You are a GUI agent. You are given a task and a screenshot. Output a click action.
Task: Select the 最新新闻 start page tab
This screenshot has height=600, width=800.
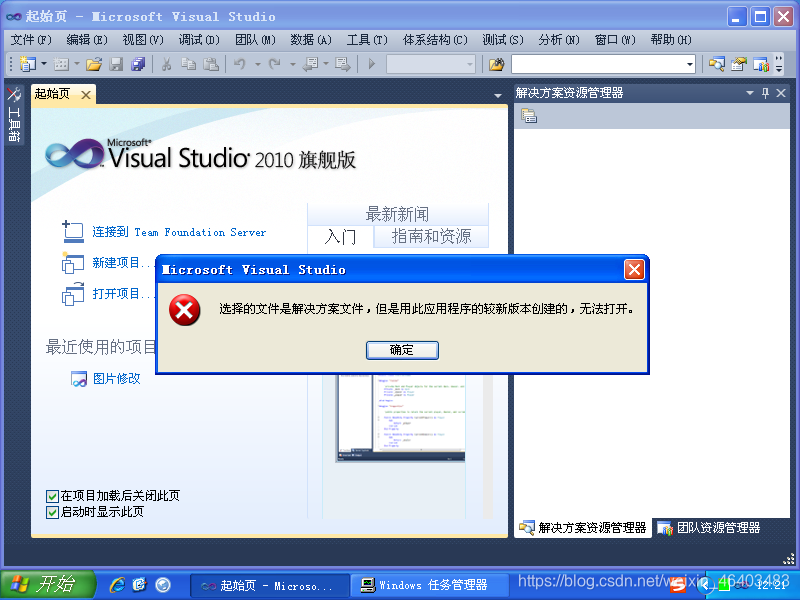click(x=397, y=214)
